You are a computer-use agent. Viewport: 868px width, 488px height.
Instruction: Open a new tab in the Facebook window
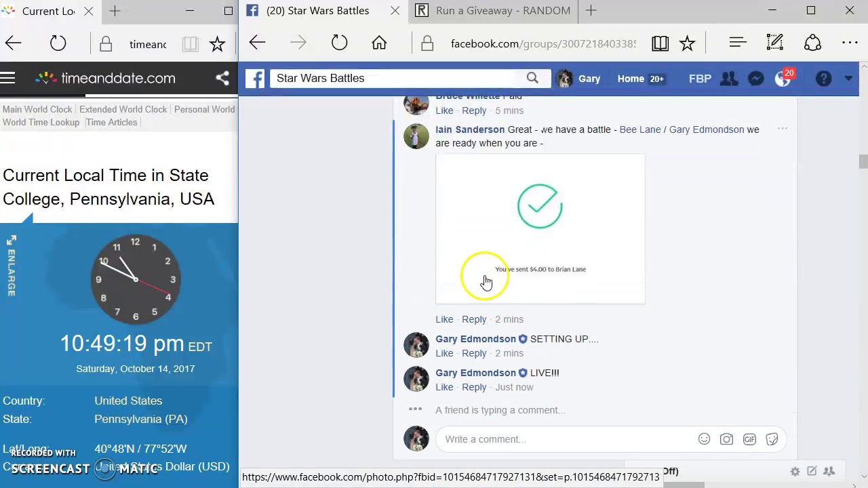tap(591, 11)
